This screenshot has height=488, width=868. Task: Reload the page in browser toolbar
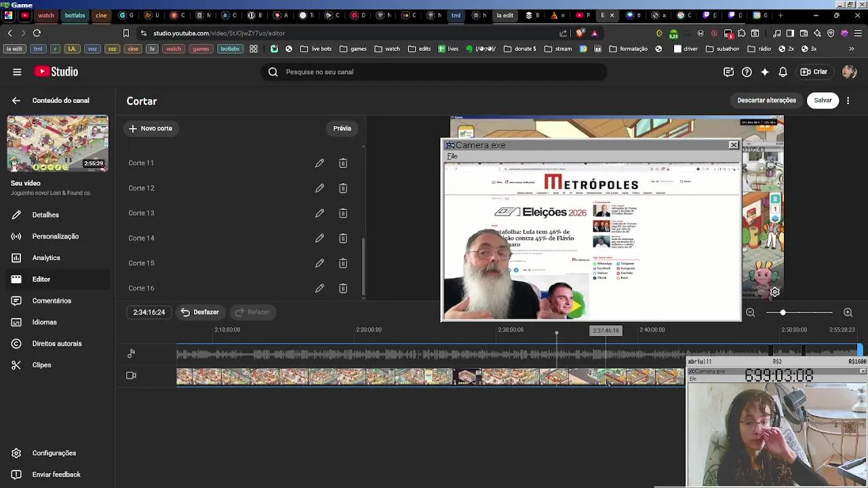[37, 33]
